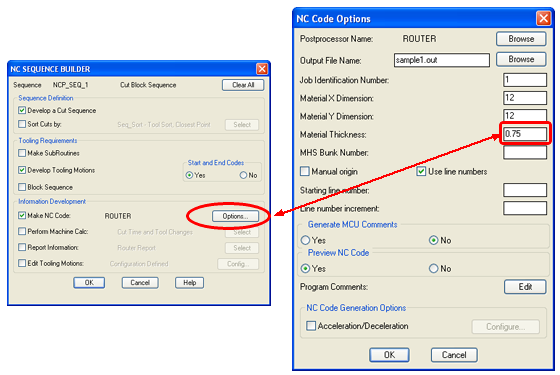Uncheck Use line numbers
Image resolution: width=560 pixels, height=375 pixels.
421,171
